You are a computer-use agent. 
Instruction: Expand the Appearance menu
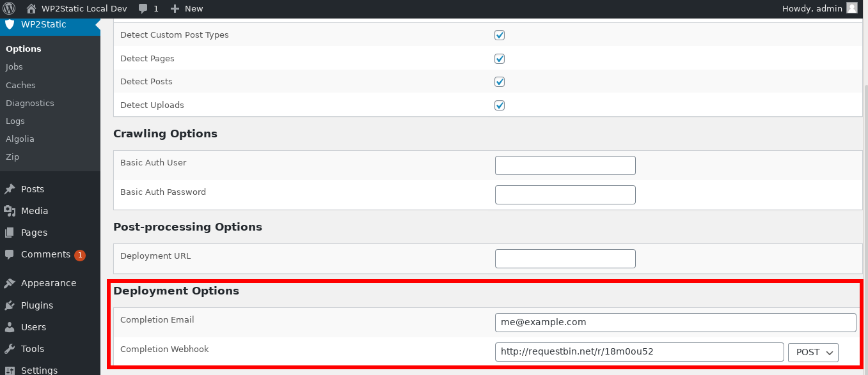(x=49, y=282)
